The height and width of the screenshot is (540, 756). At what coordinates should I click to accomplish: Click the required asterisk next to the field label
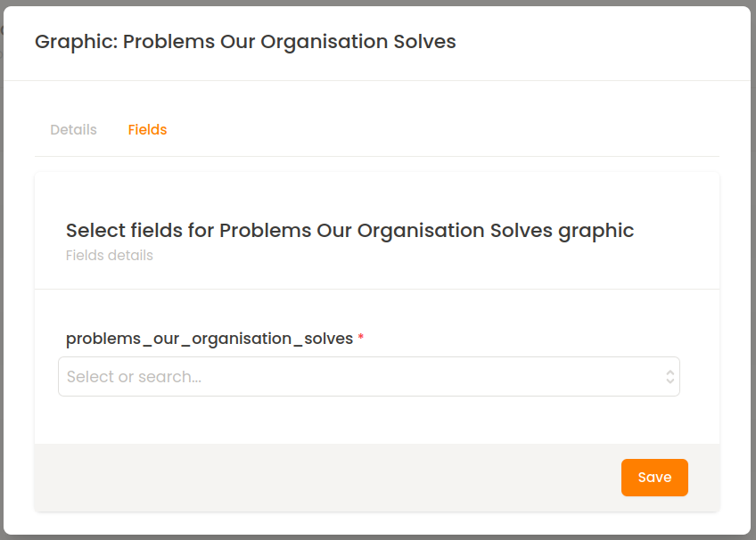(360, 337)
